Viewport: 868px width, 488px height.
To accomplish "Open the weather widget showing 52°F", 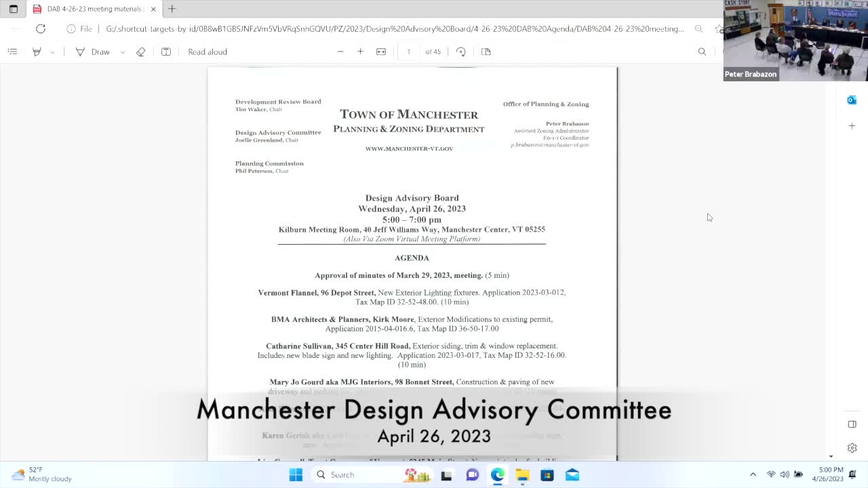I will (42, 474).
